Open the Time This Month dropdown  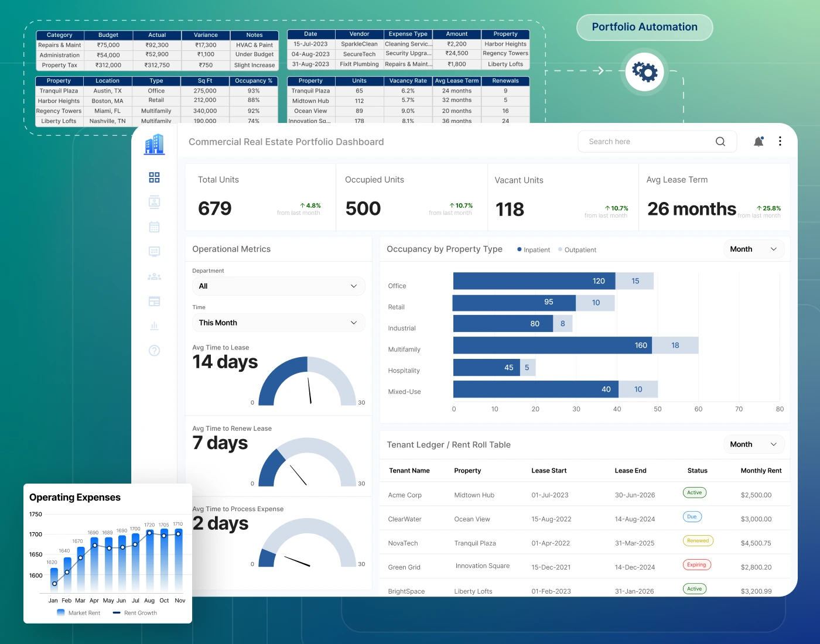279,323
